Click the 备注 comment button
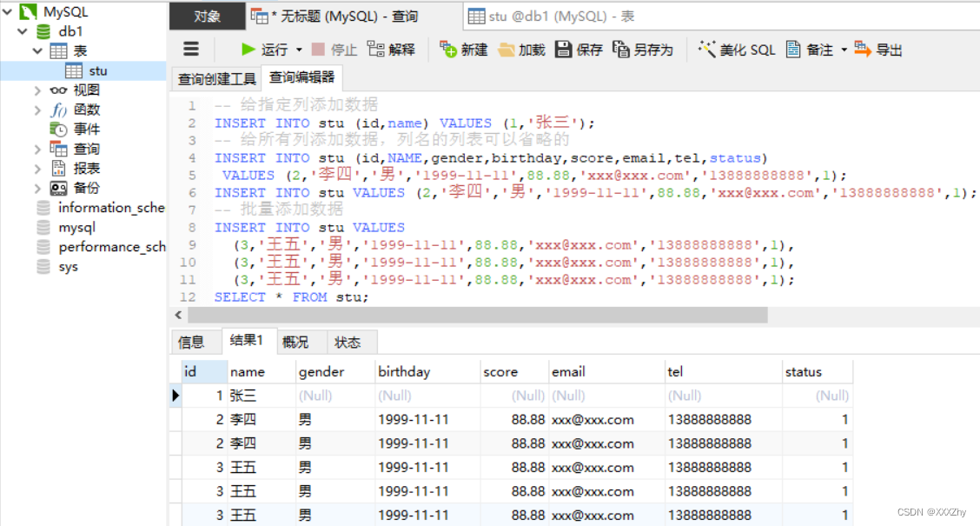Image resolution: width=980 pixels, height=526 pixels. point(810,50)
